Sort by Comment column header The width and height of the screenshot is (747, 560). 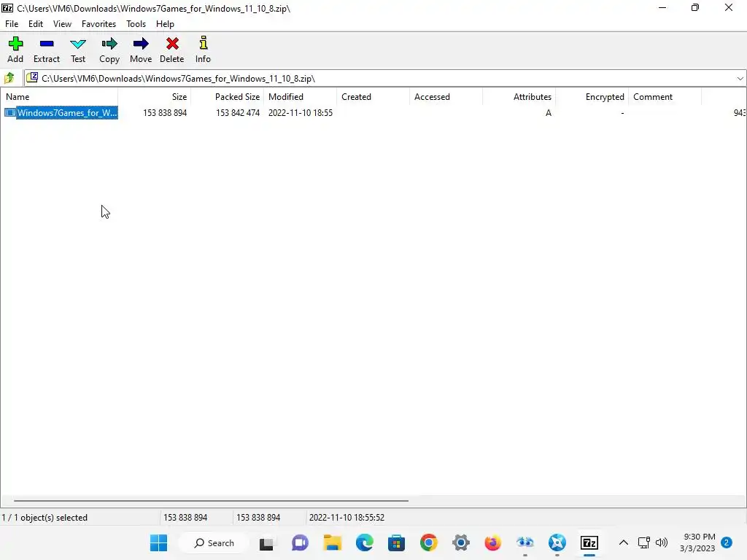665,97
